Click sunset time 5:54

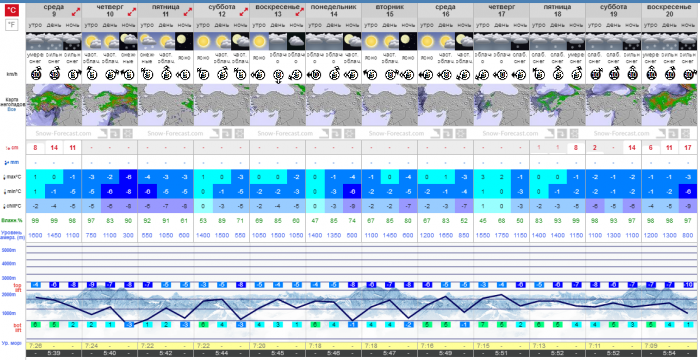pyautogui.click(x=669, y=353)
